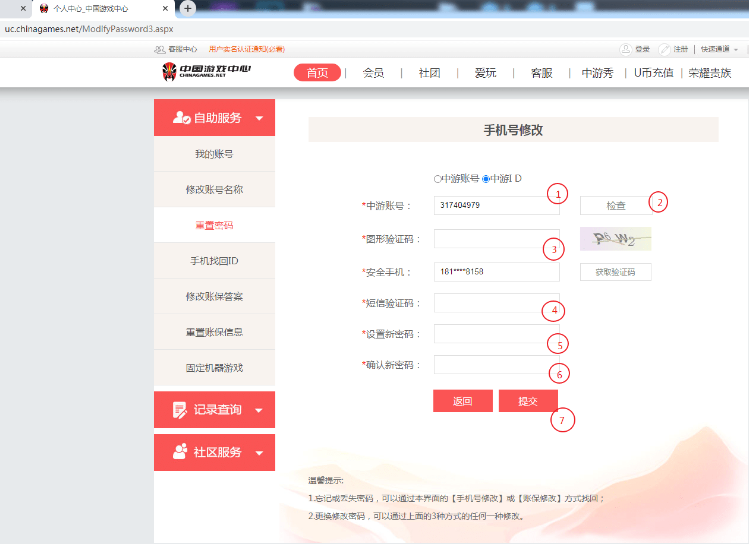Image resolution: width=750 pixels, height=544 pixels.
Task: Click the 客服中心 icon in the top bar
Action: 159,48
